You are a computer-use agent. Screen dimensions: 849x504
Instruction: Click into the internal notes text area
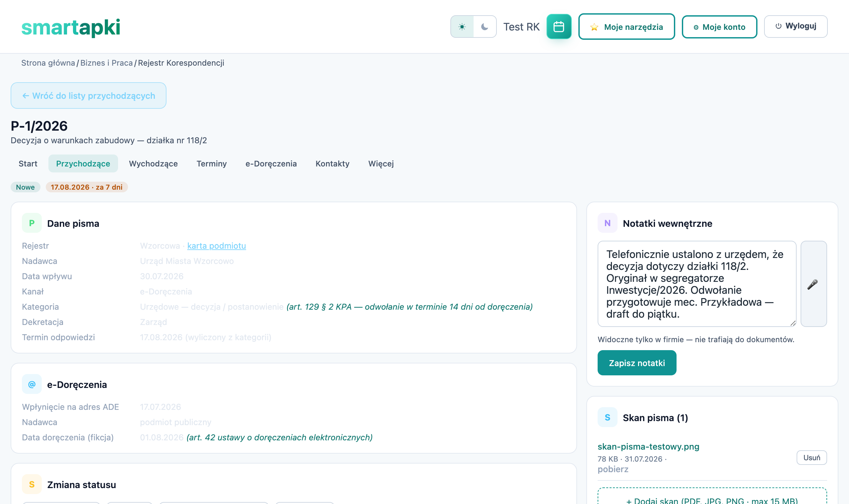click(696, 284)
